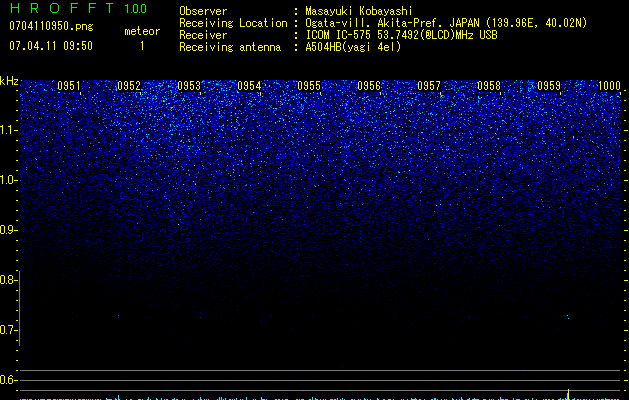Click the 0.7 frequency axis label
This screenshot has height=400, width=629.
click(8, 330)
